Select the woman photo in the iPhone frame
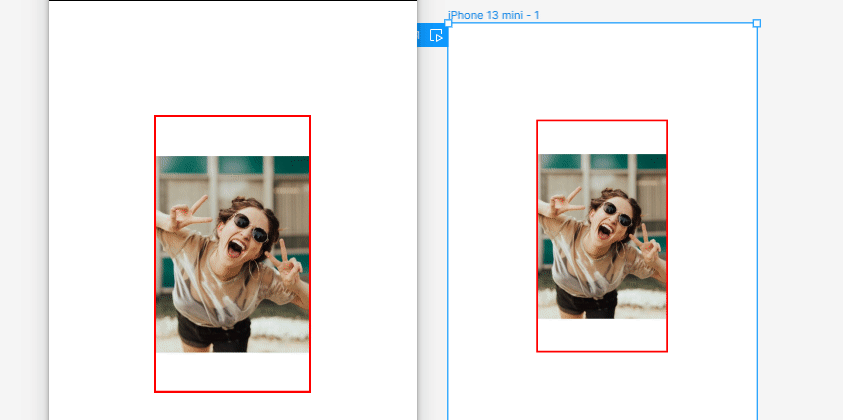The height and width of the screenshot is (420, 843). (x=602, y=236)
